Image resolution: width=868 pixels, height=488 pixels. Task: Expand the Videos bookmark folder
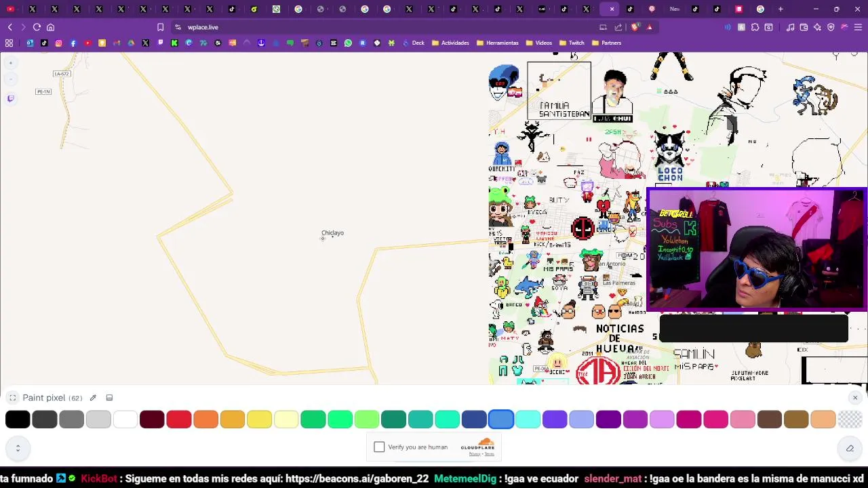[x=538, y=43]
